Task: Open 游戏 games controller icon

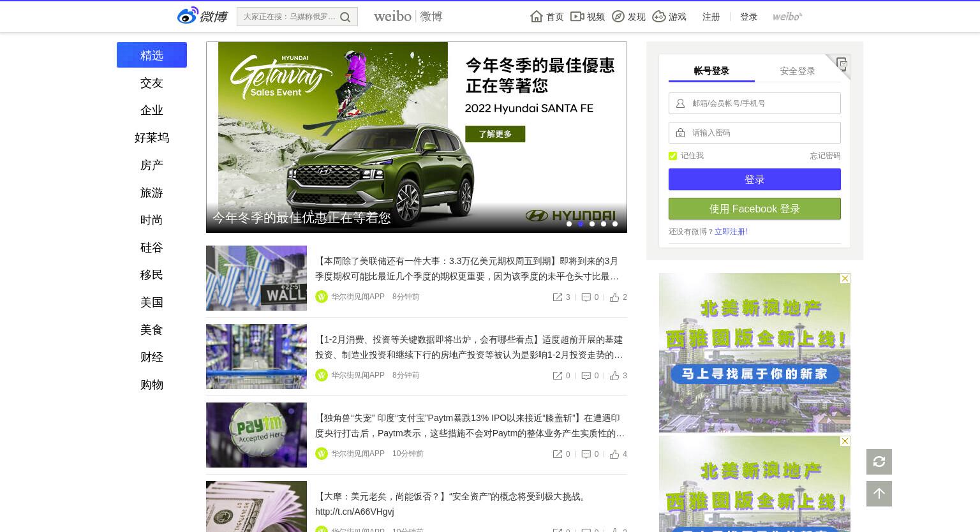Action: tap(659, 17)
